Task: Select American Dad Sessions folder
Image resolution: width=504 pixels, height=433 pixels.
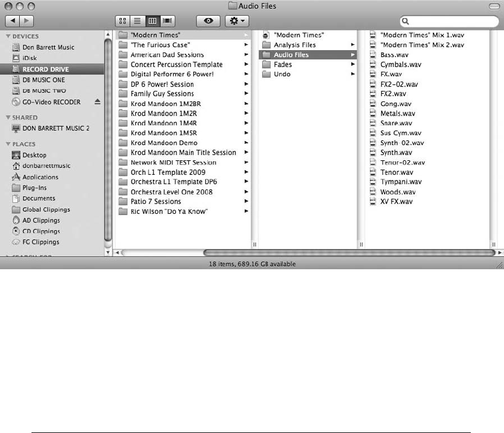Action: (x=183, y=55)
